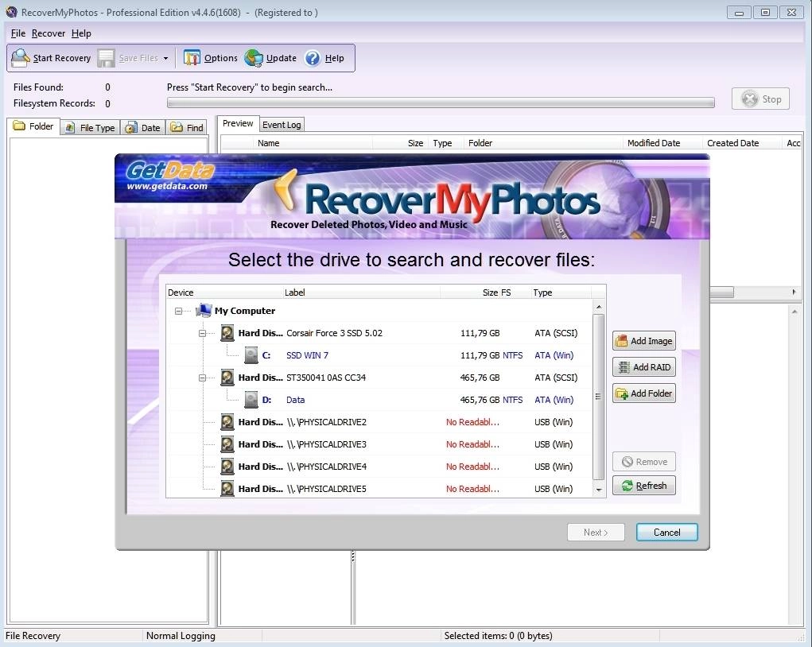This screenshot has width=812, height=647.
Task: Select the \\.\PHYSICALDRIVE4 row label
Action: pos(326,467)
